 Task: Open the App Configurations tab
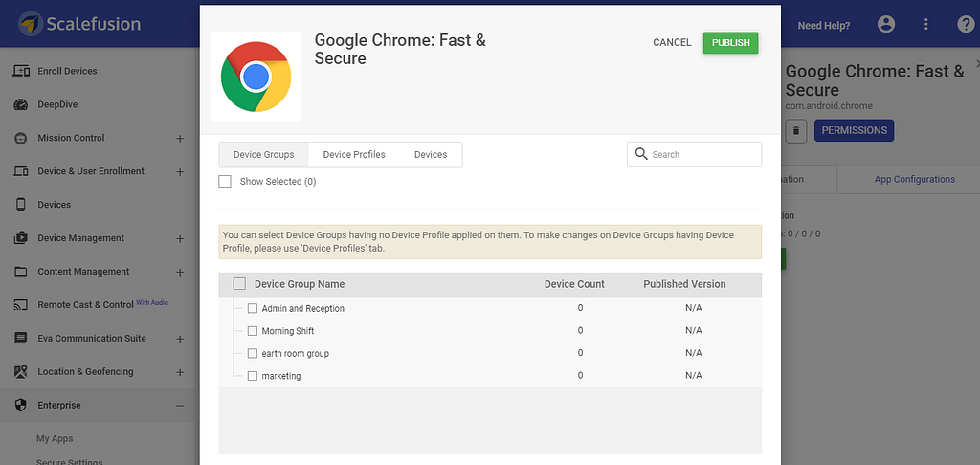point(914,179)
